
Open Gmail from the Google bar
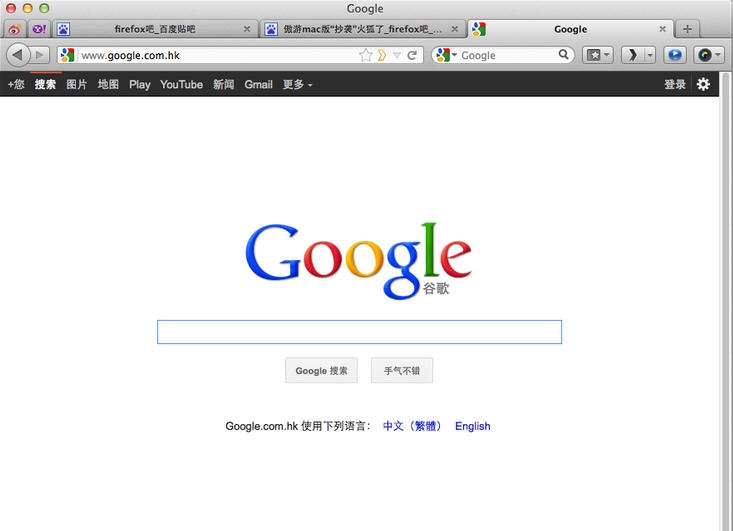coord(259,84)
